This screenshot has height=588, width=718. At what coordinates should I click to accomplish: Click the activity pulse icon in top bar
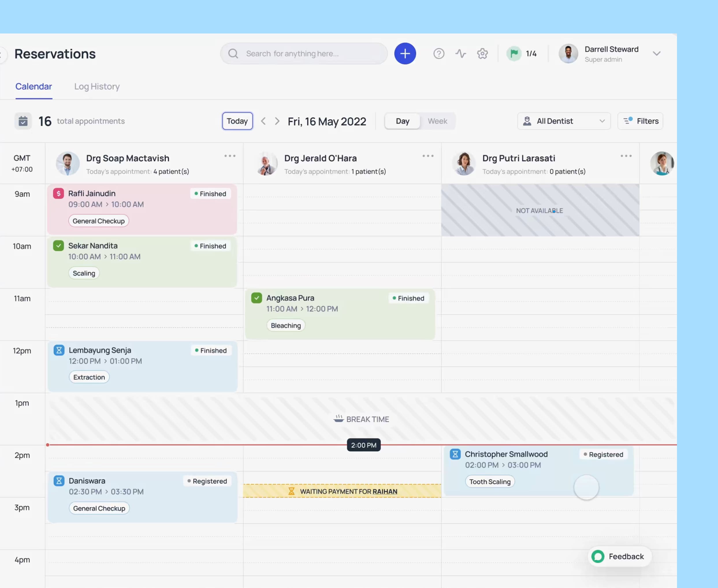point(461,53)
